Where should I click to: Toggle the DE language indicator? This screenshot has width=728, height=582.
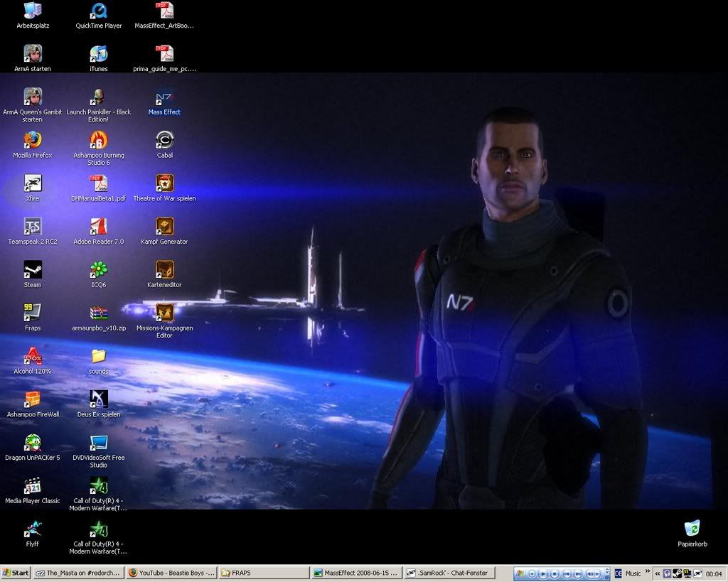pos(618,573)
